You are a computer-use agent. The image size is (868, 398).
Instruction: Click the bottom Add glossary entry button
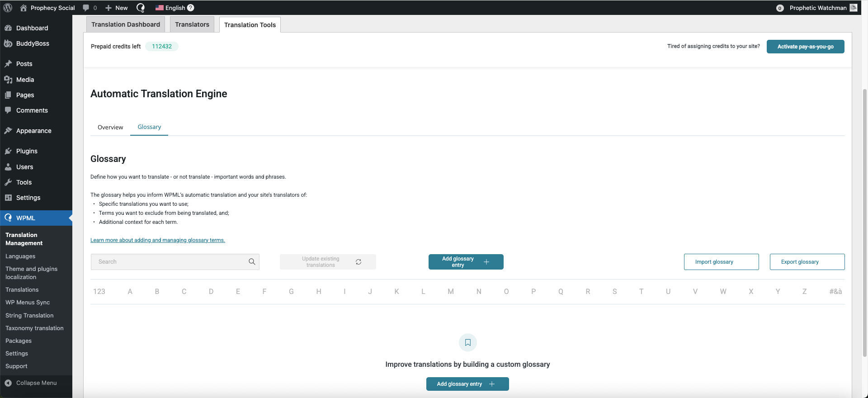coord(467,384)
